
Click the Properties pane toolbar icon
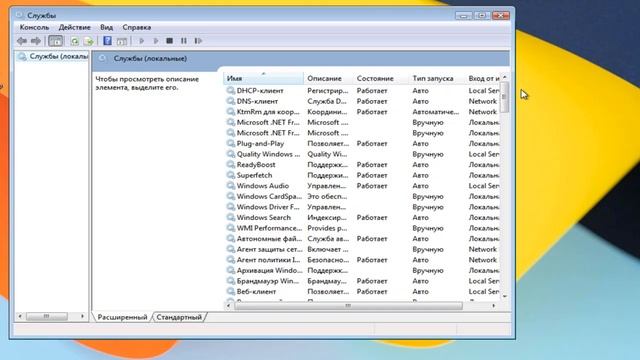click(x=122, y=41)
